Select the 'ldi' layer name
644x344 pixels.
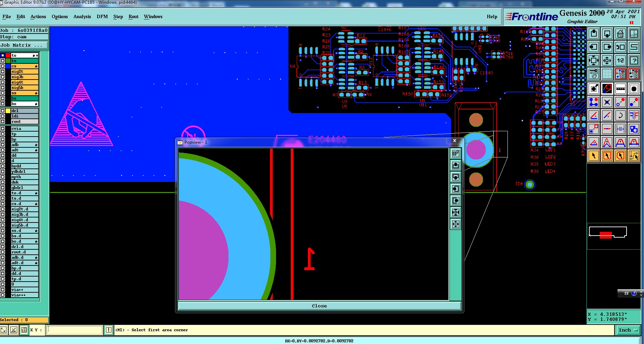point(25,116)
